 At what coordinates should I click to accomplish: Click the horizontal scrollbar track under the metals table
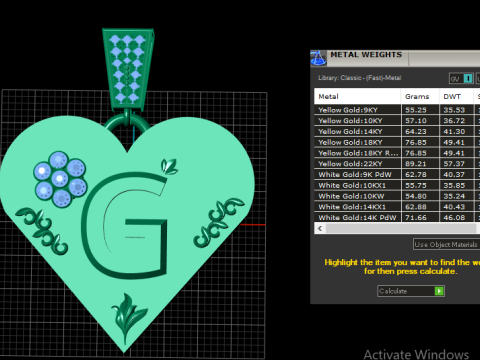tap(401, 228)
